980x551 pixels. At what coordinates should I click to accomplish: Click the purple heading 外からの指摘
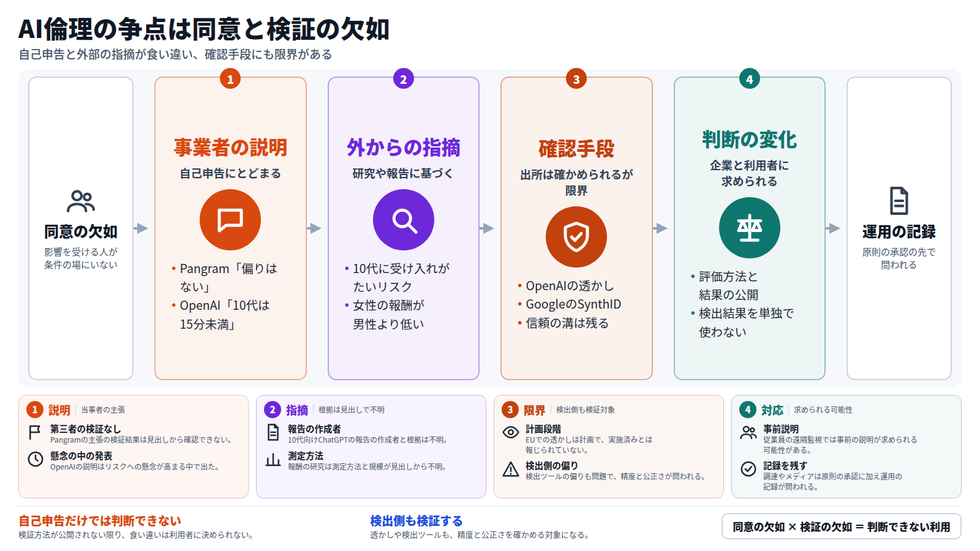tap(404, 148)
